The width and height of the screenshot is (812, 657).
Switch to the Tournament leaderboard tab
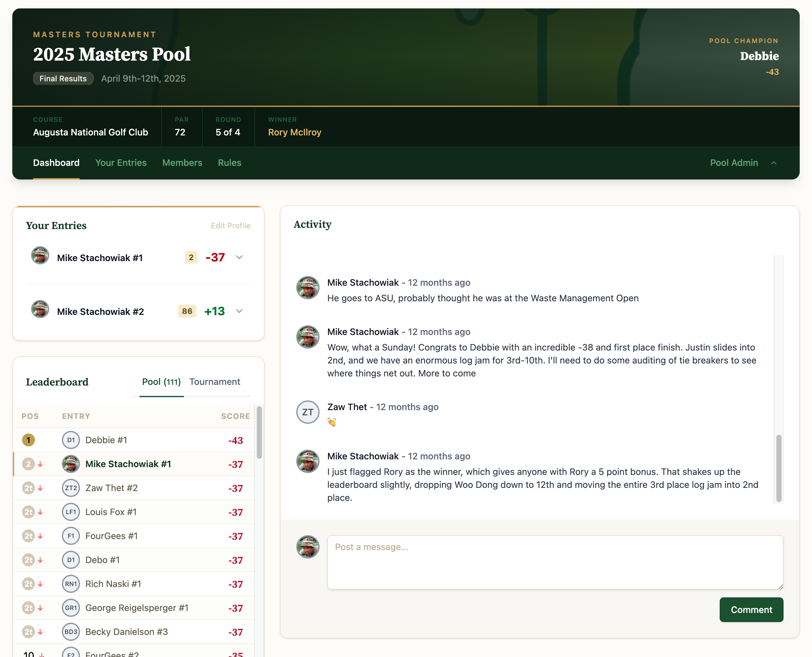[x=215, y=382]
